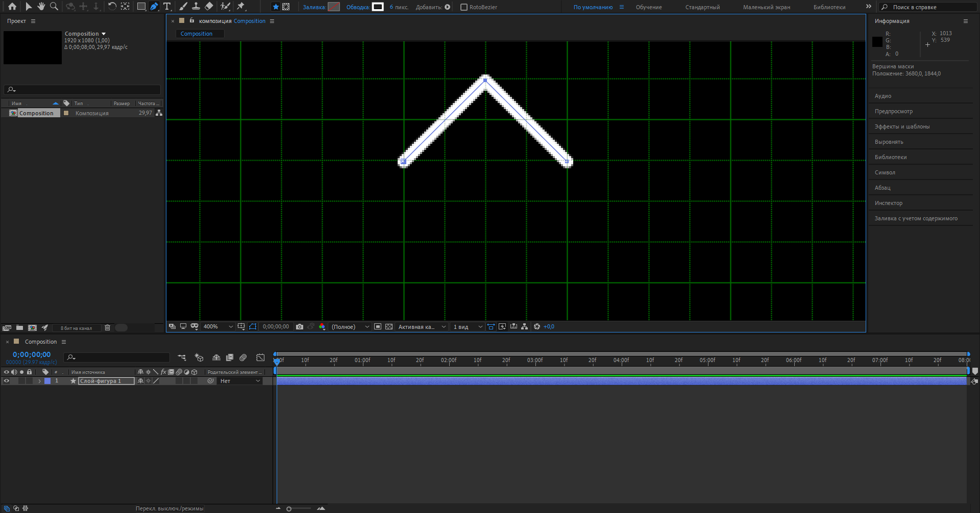The height and width of the screenshot is (513, 980).
Task: Click the Обводка stroke color swatch
Action: pos(378,7)
